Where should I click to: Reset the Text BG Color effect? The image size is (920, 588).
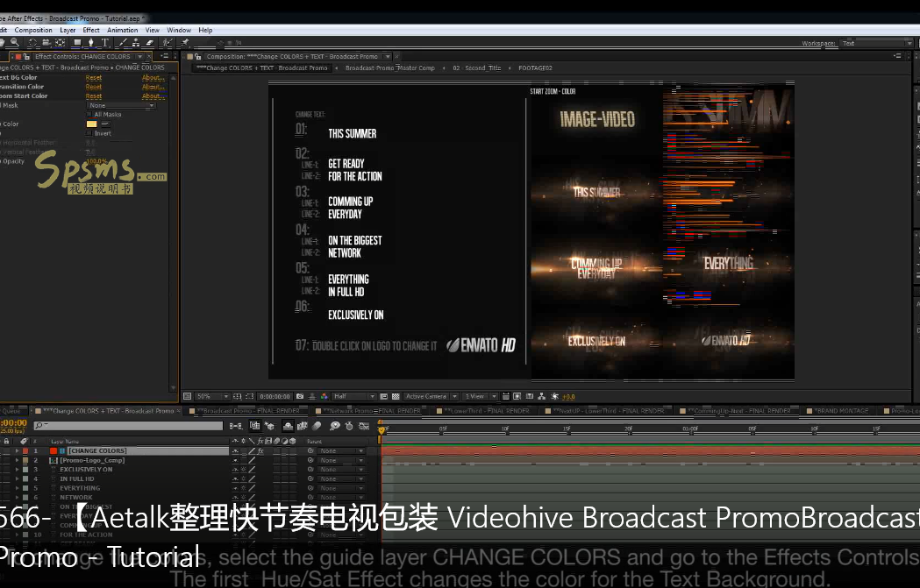pyautogui.click(x=93, y=77)
